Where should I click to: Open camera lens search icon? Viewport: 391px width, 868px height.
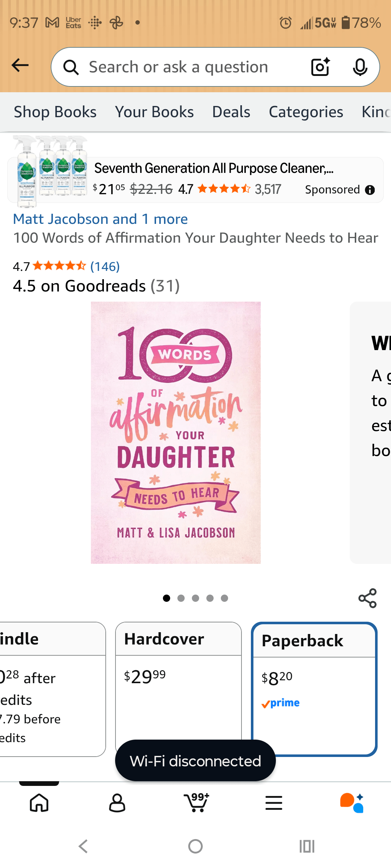320,67
